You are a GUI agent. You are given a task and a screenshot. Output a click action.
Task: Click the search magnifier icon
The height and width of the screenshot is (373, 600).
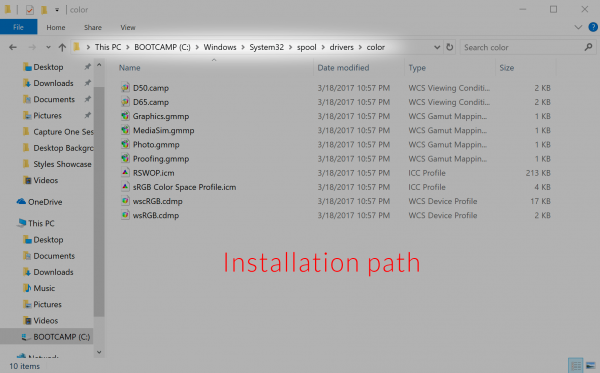coord(589,47)
